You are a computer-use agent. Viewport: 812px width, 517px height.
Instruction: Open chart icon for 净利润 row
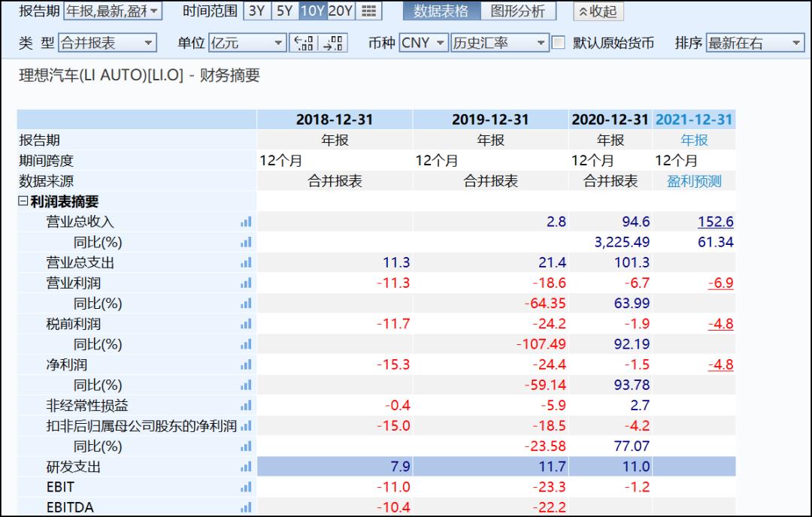point(246,365)
